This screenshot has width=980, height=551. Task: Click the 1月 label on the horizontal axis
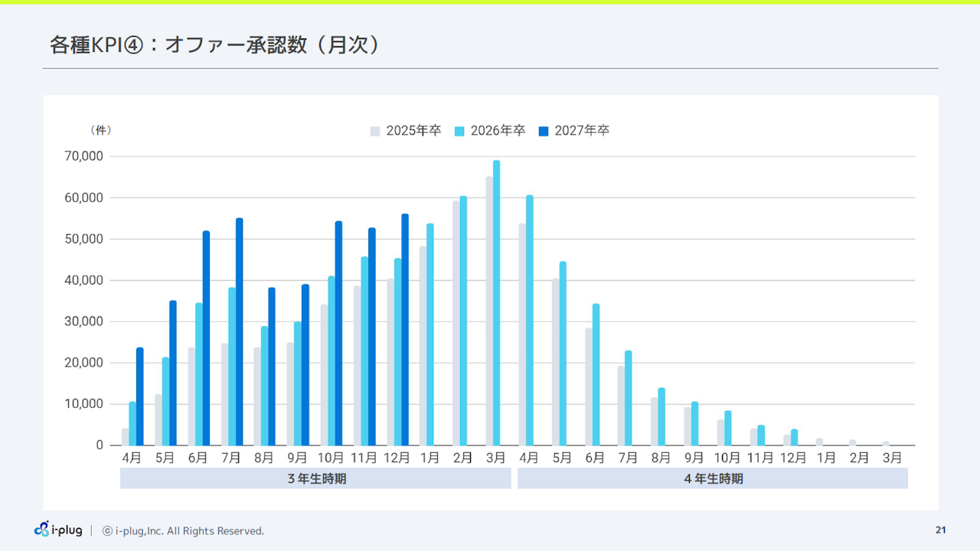430,457
